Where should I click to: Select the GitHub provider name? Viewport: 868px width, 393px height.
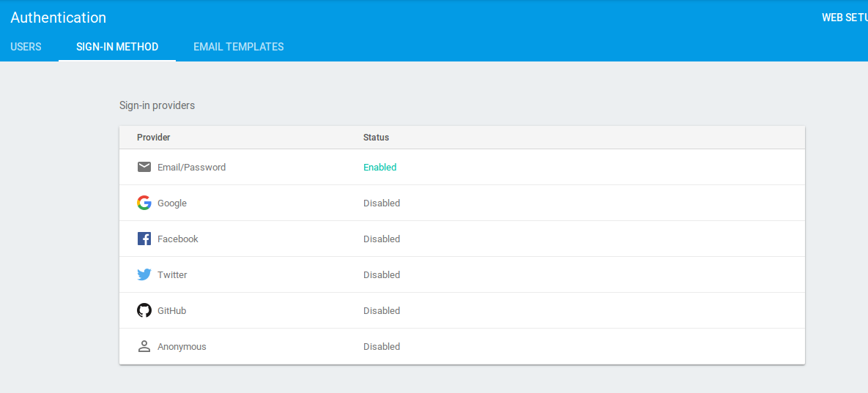(x=171, y=310)
